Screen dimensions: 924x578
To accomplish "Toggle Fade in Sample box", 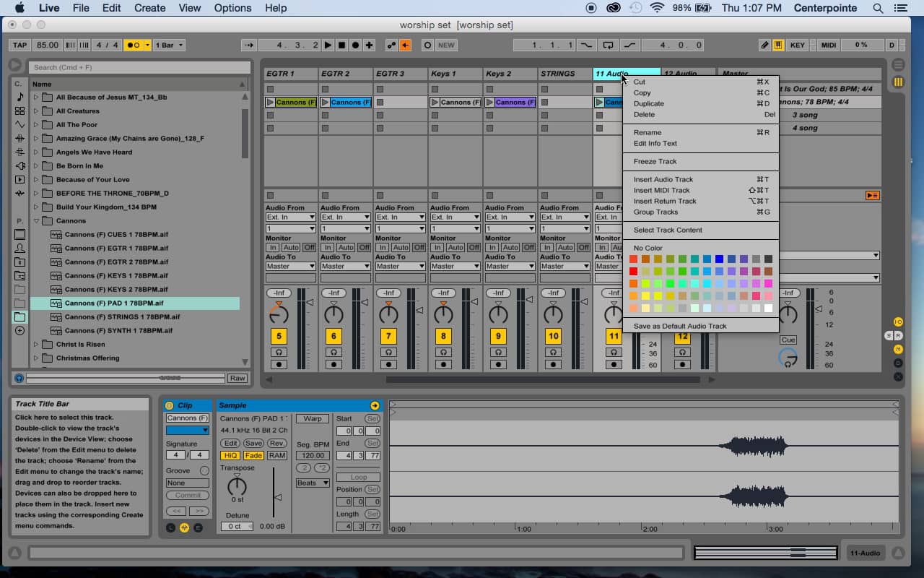I will click(x=253, y=456).
